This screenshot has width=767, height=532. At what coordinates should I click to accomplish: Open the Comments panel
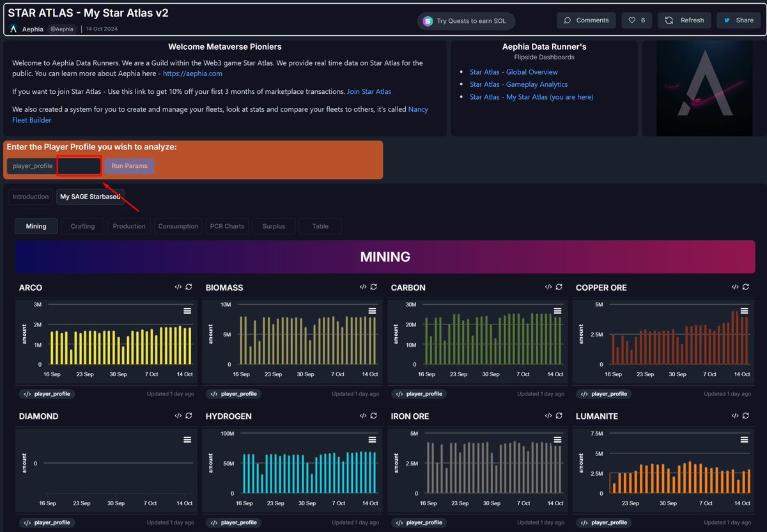point(586,20)
